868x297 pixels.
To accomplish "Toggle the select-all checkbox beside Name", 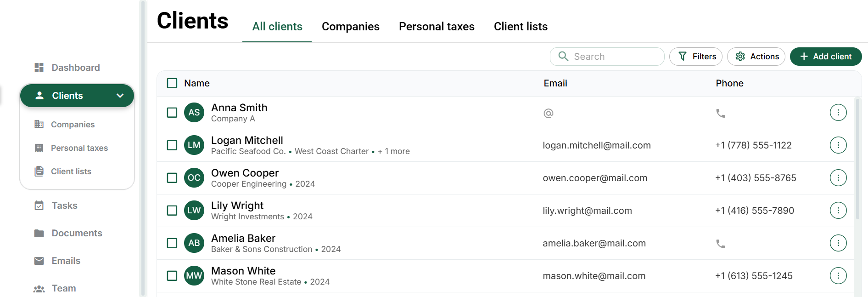I will coord(172,83).
